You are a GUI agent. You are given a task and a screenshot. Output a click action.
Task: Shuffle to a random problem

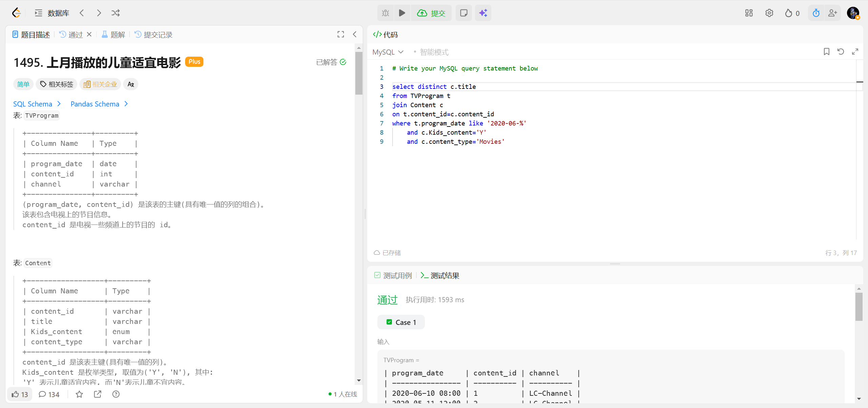coord(115,13)
